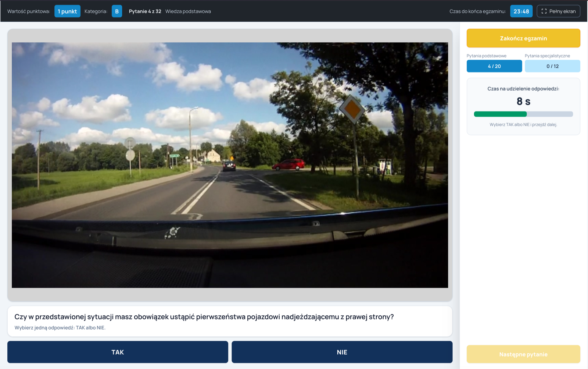Image resolution: width=588 pixels, height=369 pixels.
Task: Click the Pytania specjalistyczne label
Action: click(547, 56)
